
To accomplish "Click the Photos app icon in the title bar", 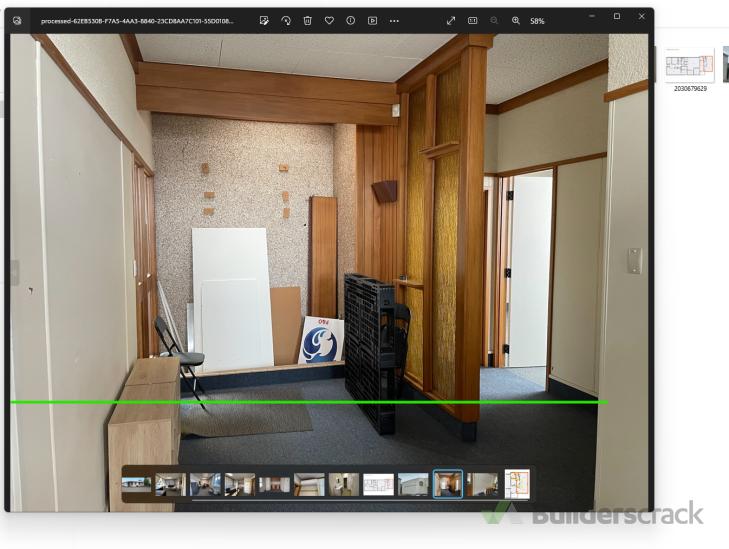I will coord(17,20).
